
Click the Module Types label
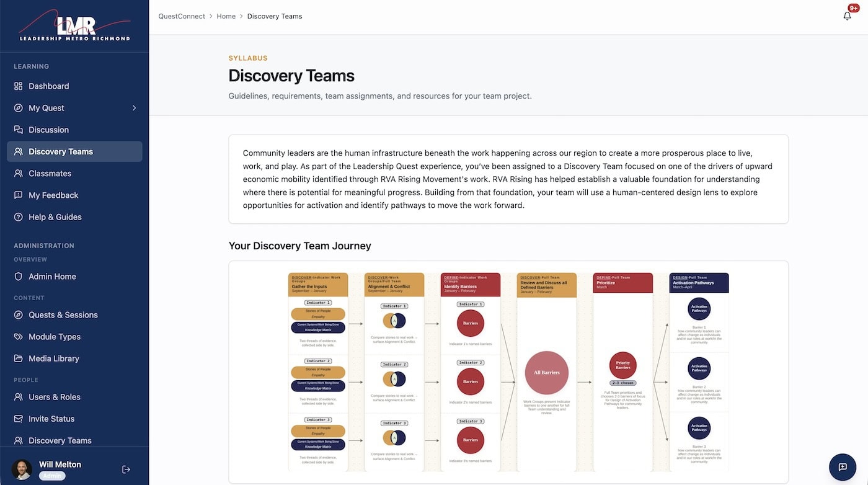pyautogui.click(x=55, y=337)
